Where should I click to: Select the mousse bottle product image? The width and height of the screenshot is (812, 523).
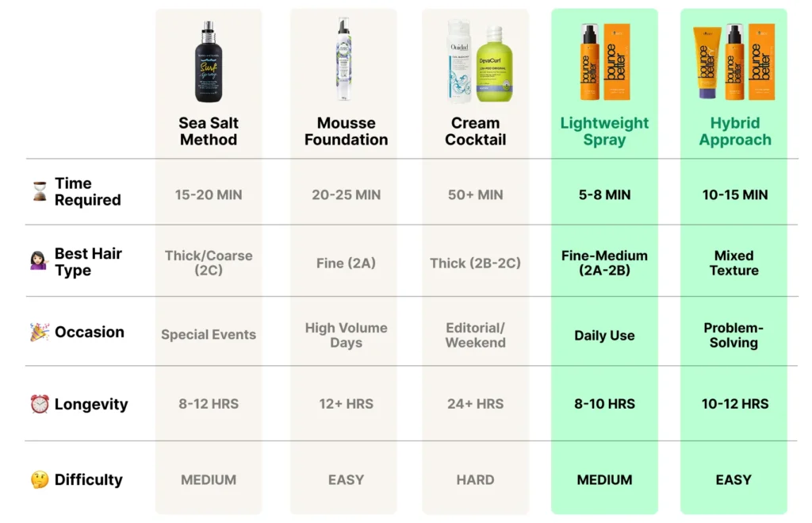[343, 59]
